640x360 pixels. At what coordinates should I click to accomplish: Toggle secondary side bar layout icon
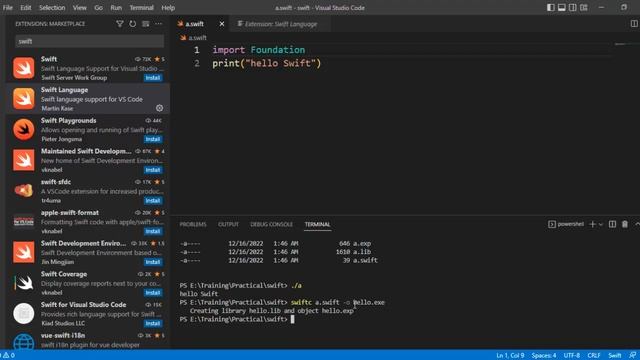[573, 7]
